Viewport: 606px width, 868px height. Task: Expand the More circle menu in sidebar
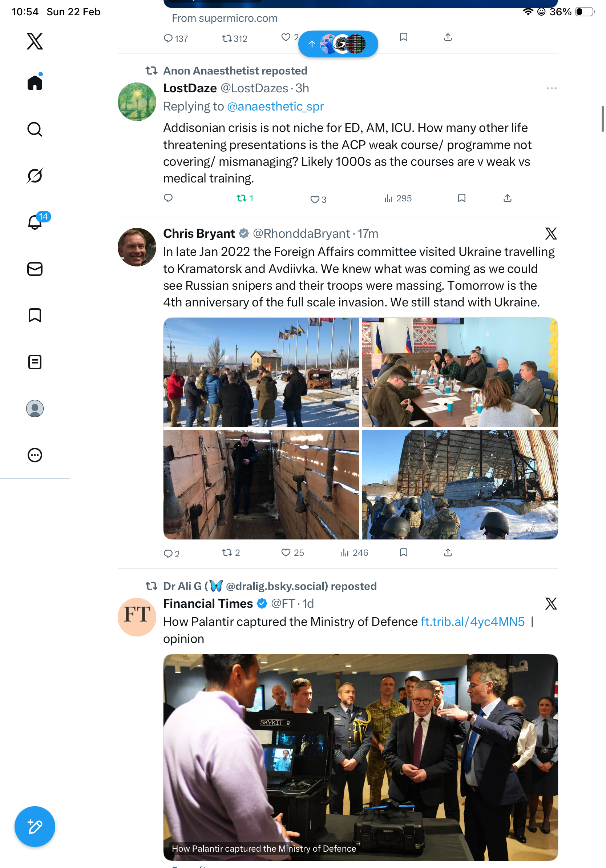point(35,455)
